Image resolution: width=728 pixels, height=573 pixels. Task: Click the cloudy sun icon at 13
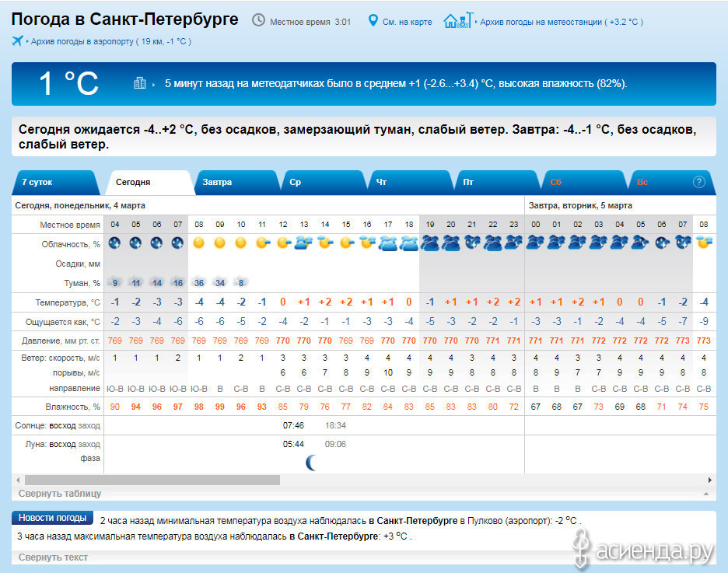click(x=303, y=243)
